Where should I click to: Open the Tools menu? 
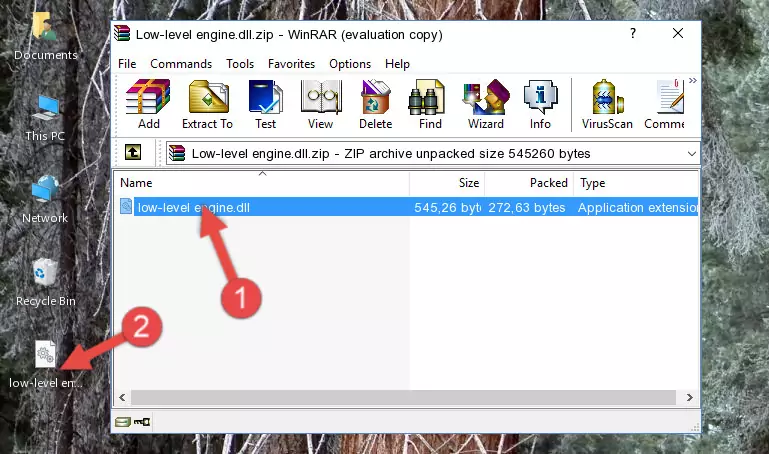click(x=240, y=64)
